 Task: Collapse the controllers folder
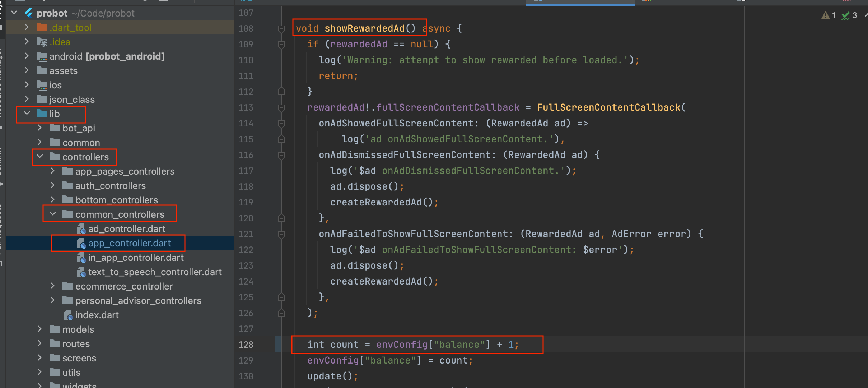pyautogui.click(x=40, y=157)
